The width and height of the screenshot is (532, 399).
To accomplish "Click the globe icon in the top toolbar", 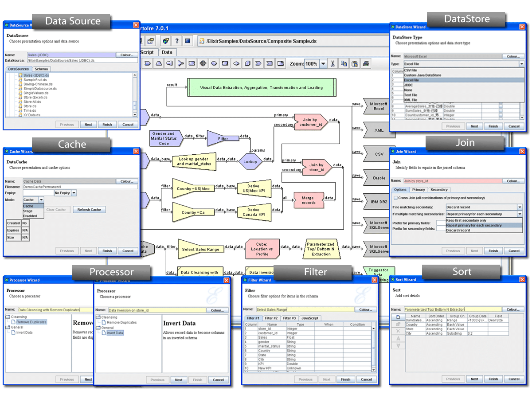I will click(166, 41).
